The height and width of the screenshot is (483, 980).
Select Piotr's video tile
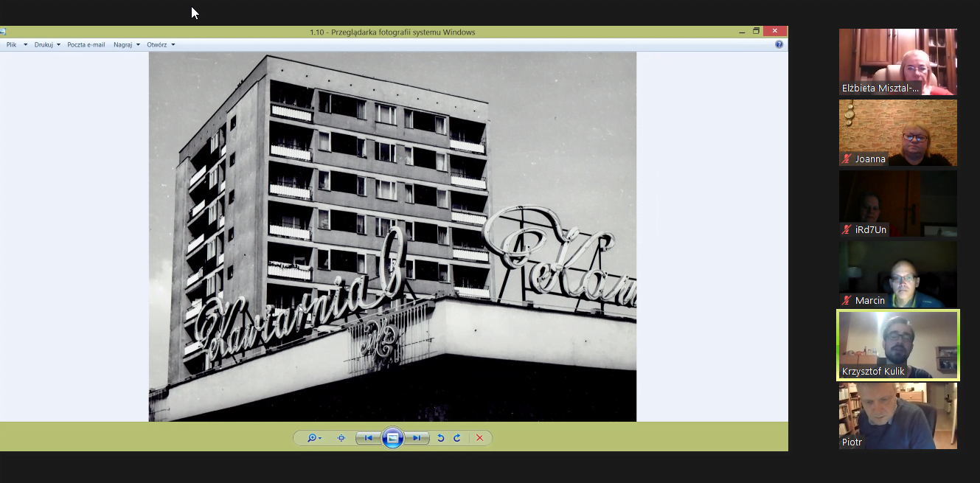tap(898, 416)
